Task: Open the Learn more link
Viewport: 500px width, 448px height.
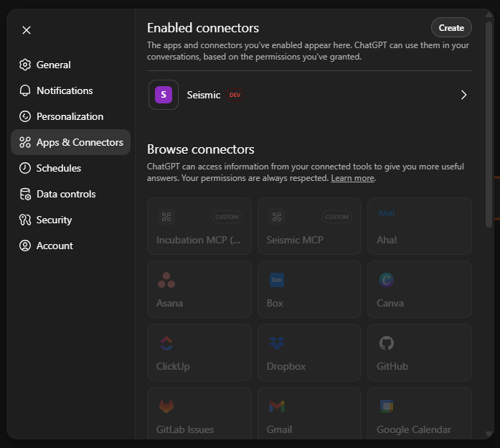Action: coord(352,178)
